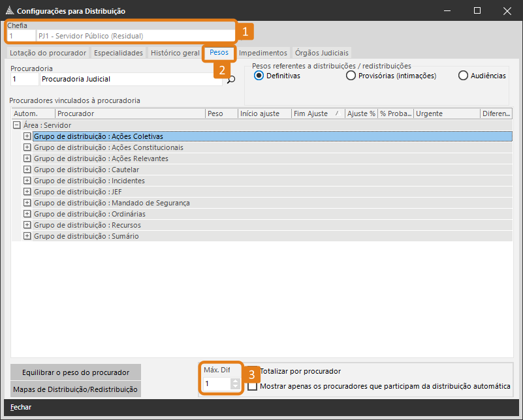Open the Especialidades tab

pos(118,53)
